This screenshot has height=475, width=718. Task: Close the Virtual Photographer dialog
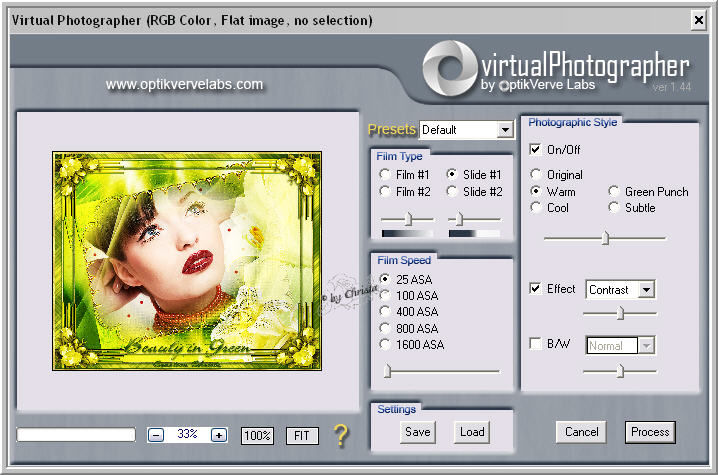699,20
